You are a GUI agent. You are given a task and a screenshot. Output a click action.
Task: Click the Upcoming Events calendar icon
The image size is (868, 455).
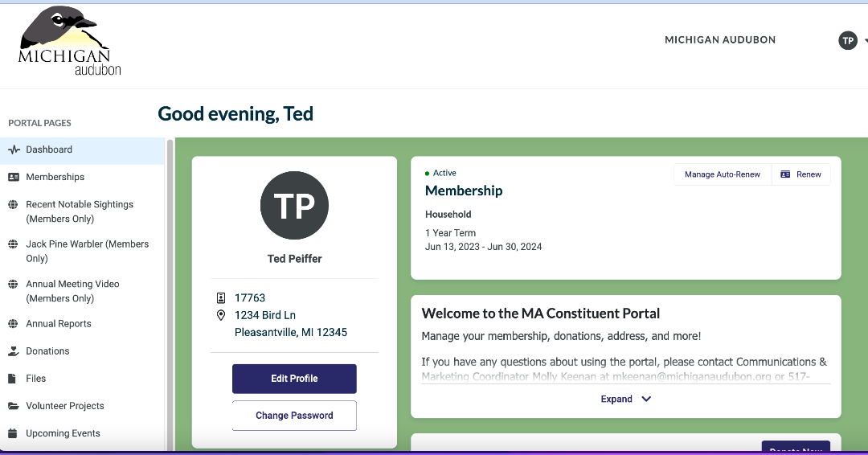(14, 433)
